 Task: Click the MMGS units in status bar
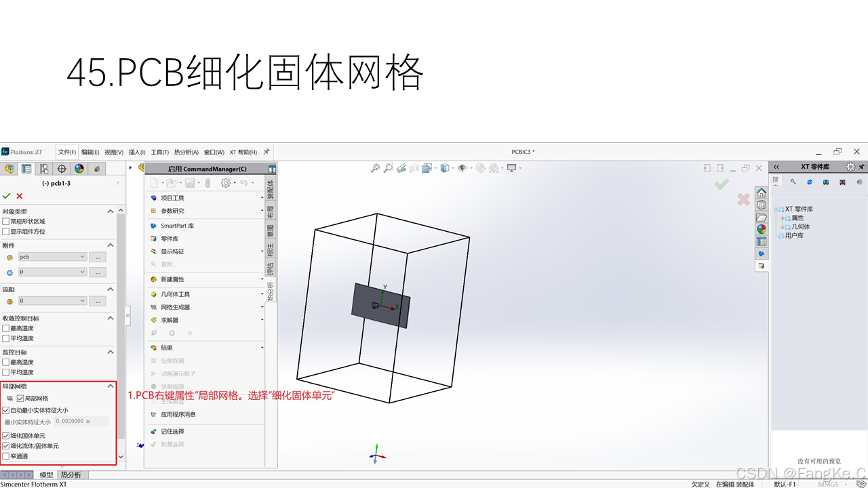pyautogui.click(x=828, y=485)
